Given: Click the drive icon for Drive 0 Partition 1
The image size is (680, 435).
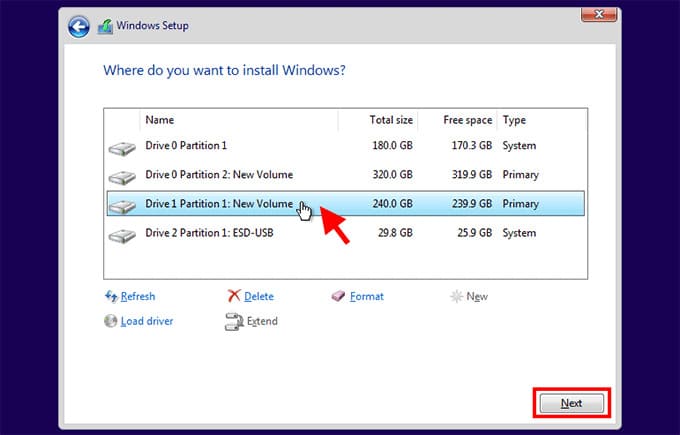Looking at the screenshot, I should tap(122, 148).
